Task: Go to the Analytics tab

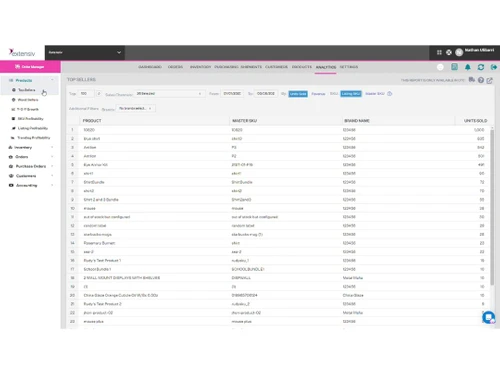Action: coord(326,67)
